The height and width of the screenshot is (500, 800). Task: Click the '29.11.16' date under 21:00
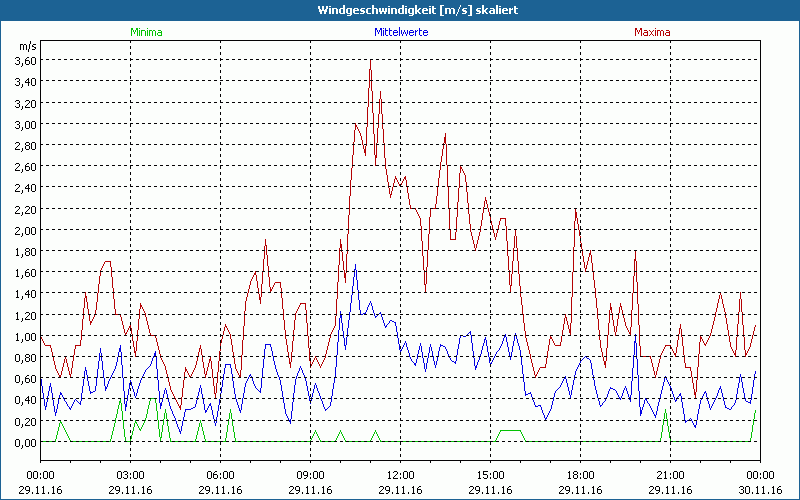tap(670, 490)
